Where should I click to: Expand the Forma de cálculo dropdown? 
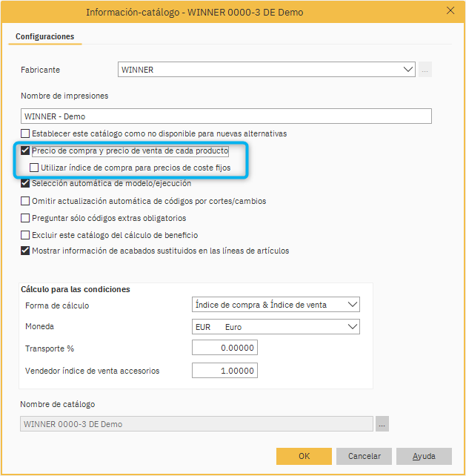coord(352,305)
